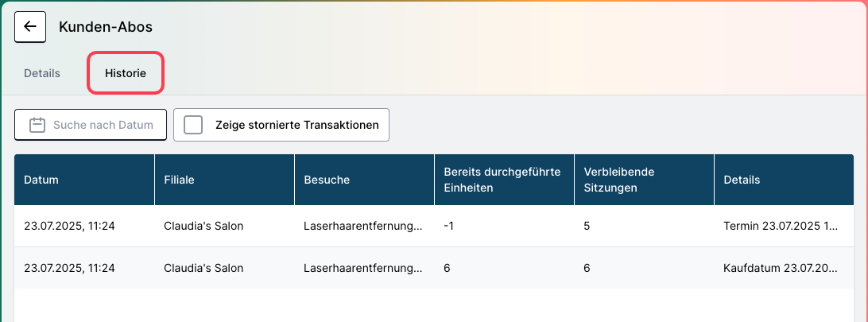This screenshot has height=322, width=868.
Task: Click the calendar icon in date search
Action: (37, 125)
